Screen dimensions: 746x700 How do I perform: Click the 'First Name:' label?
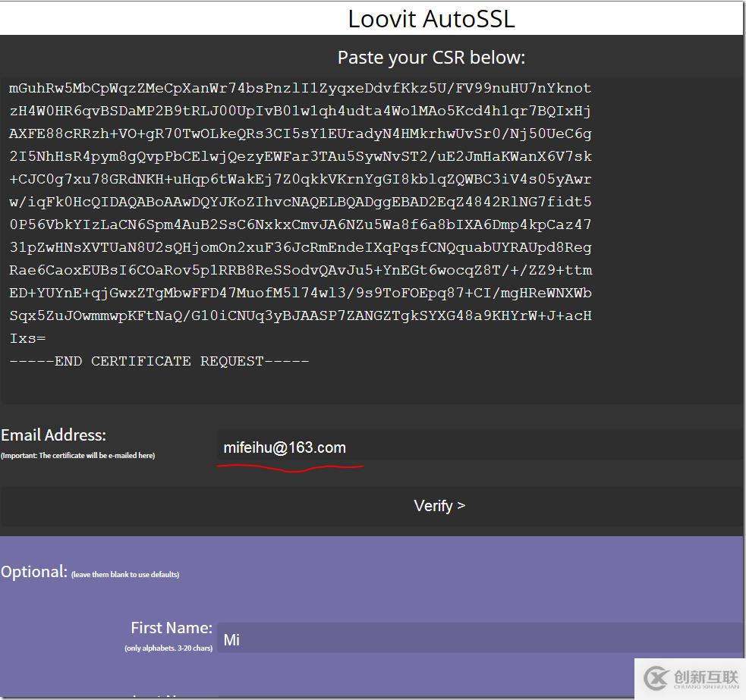[x=172, y=628]
